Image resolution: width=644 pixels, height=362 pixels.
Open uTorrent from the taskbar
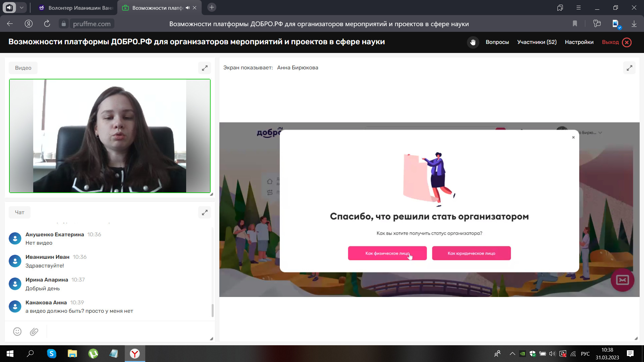93,354
